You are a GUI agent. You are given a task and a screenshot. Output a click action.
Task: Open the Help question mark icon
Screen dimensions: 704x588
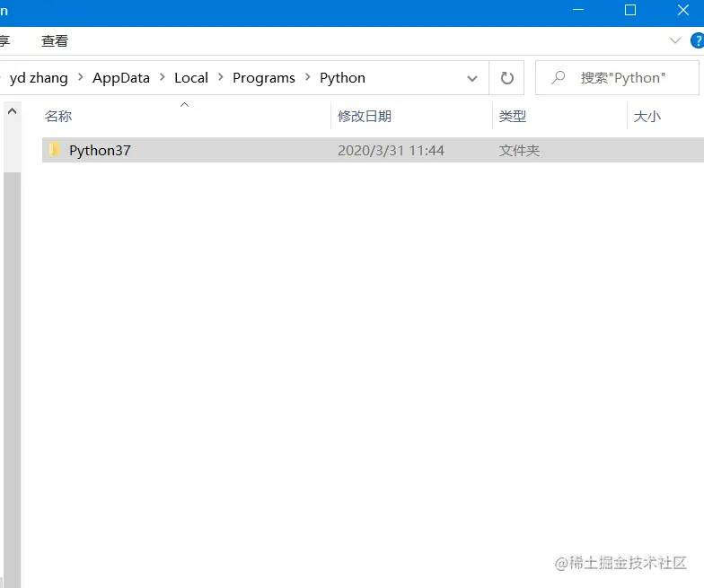[x=697, y=40]
